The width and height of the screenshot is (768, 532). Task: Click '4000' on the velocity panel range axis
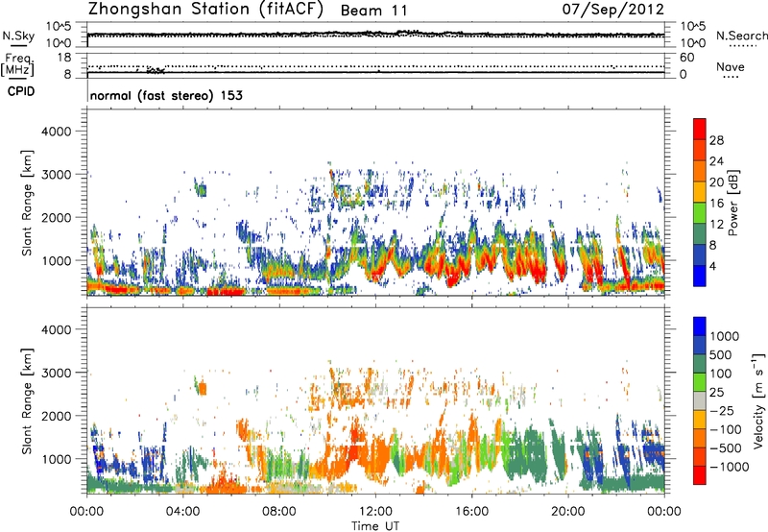57,329
